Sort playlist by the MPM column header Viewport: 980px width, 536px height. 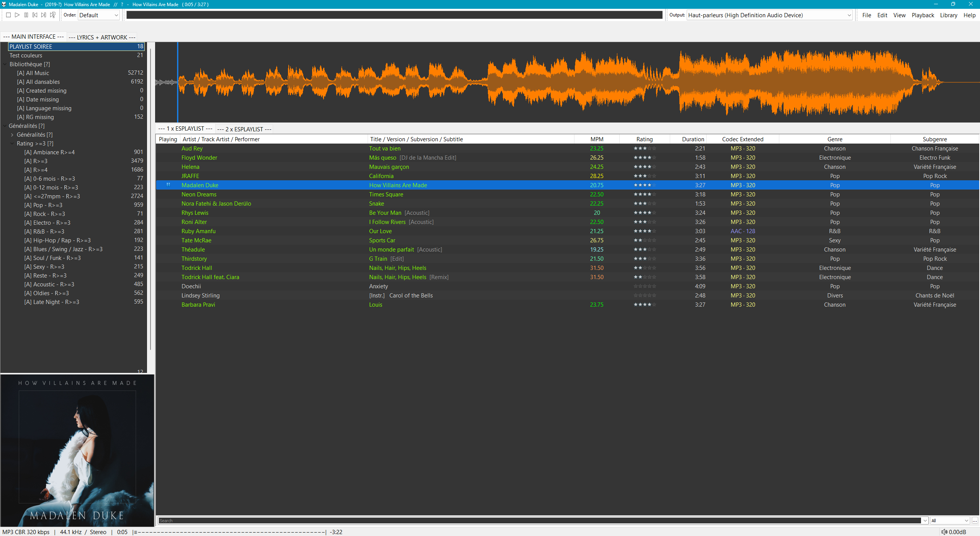(597, 139)
